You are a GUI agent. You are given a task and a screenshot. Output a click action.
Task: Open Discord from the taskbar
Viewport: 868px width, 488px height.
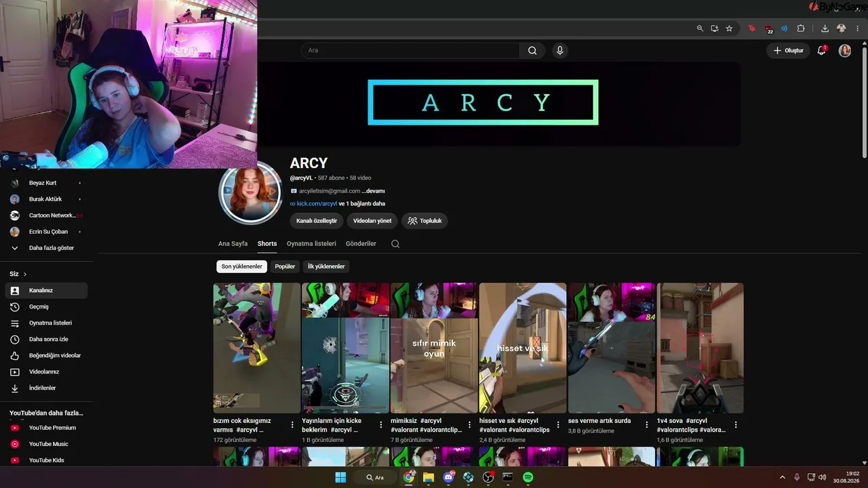pos(448,477)
